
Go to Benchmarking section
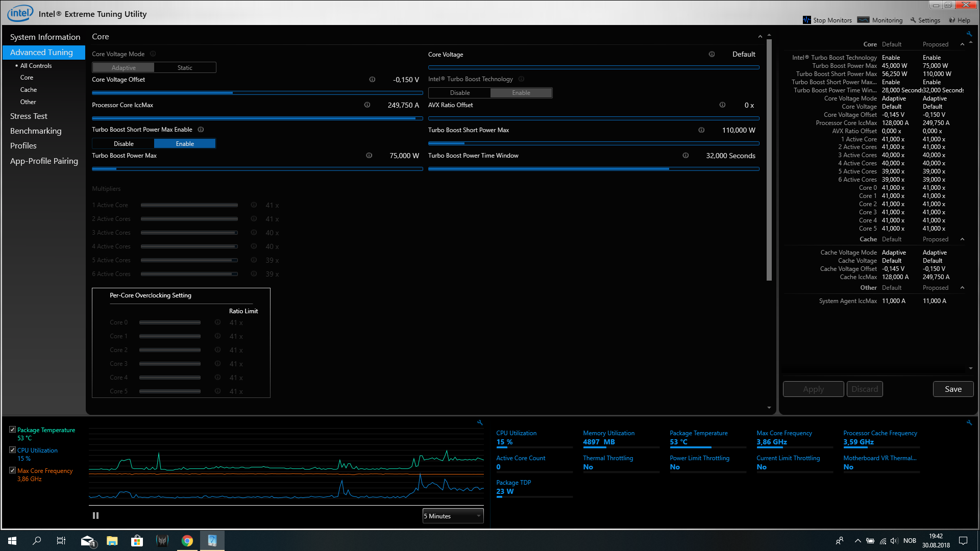coord(36,131)
